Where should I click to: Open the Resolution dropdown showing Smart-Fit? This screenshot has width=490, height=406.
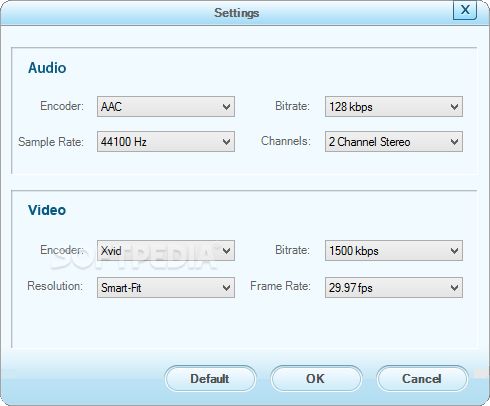click(x=166, y=287)
